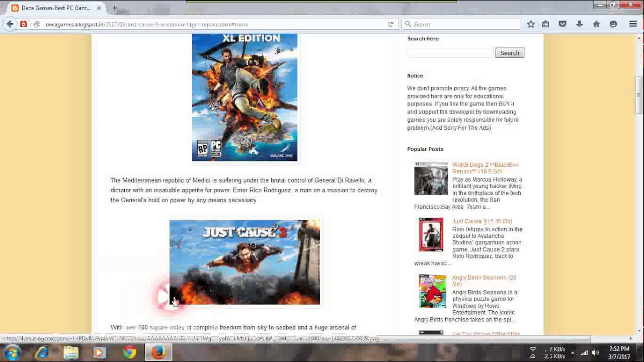
Task: Launch Google Chrome from the taskbar
Action: [130, 352]
